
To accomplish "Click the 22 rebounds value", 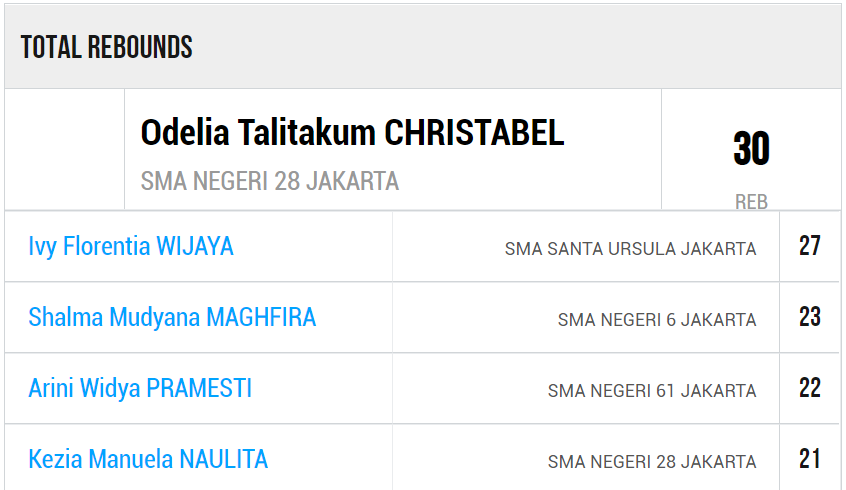I will point(810,388).
